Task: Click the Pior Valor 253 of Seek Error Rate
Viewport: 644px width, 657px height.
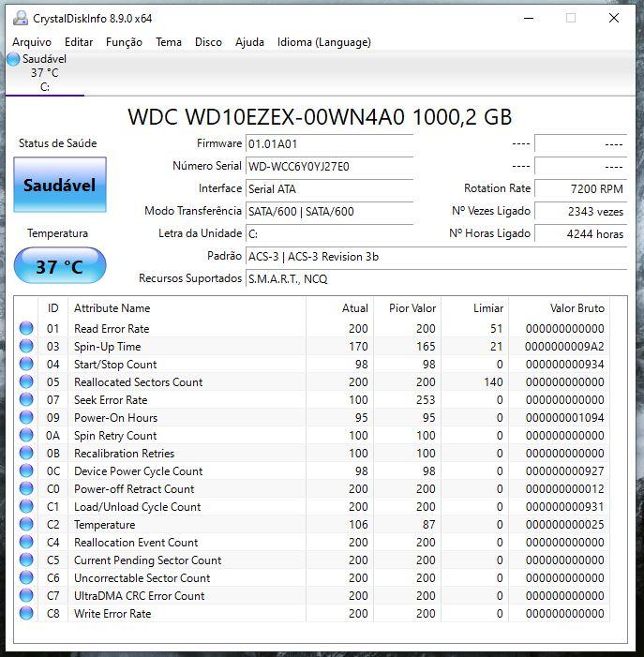Action: tap(426, 400)
